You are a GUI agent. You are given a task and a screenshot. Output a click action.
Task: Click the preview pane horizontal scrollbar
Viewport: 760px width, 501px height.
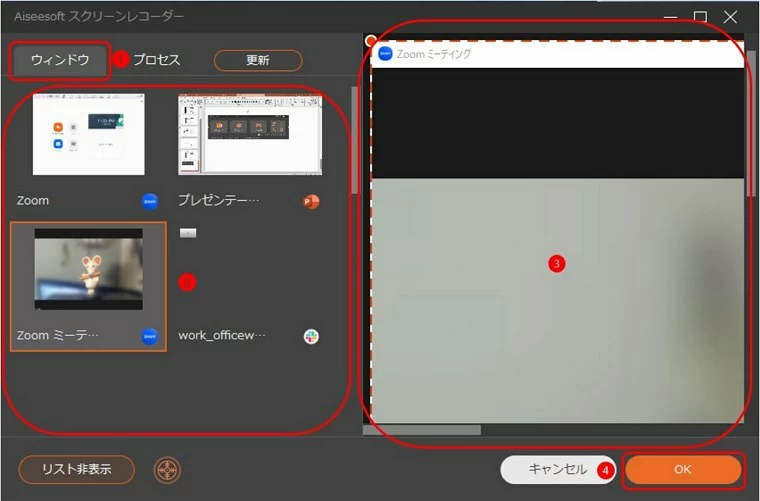point(422,430)
